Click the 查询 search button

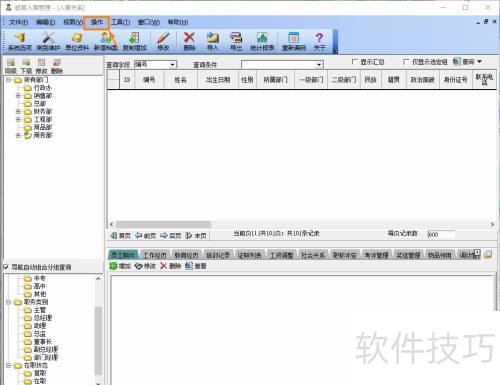(x=464, y=62)
